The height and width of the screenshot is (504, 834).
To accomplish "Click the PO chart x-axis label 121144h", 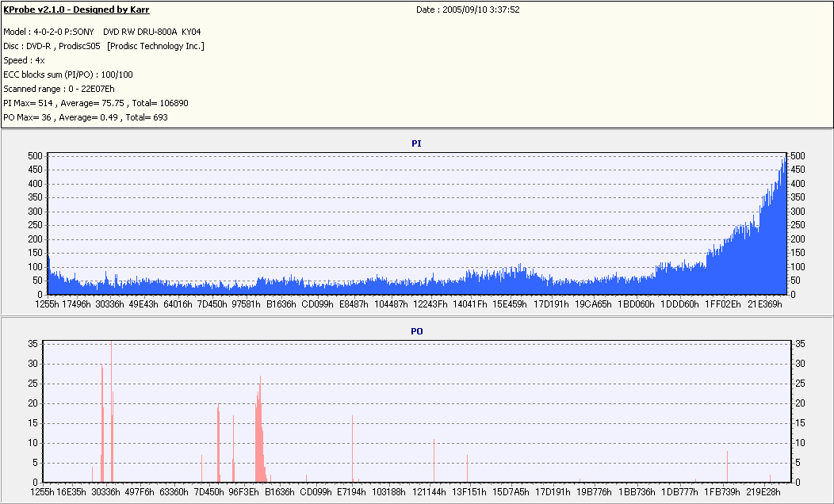I will 429,492.
